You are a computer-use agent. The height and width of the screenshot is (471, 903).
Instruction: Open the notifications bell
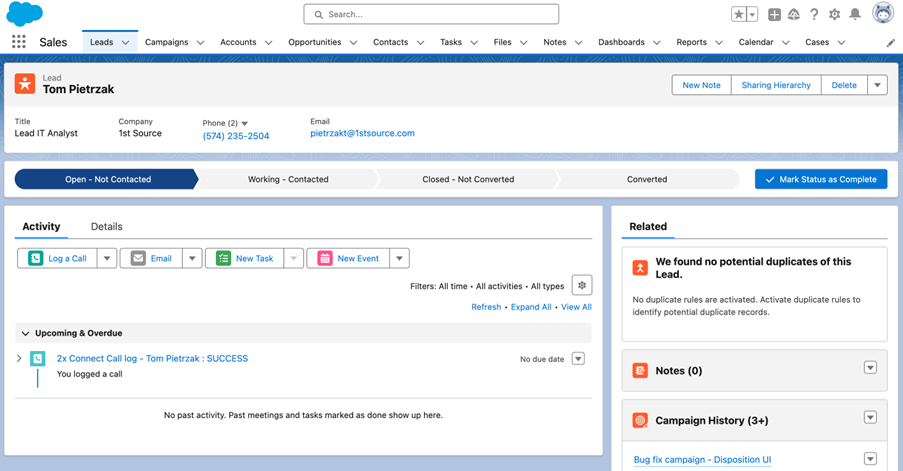[x=855, y=14]
